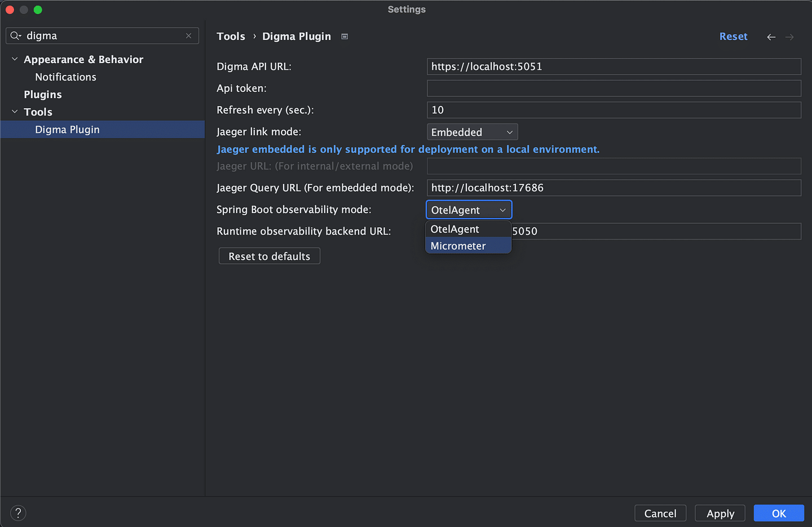
Task: Select Notifications in the settings tree
Action: click(65, 77)
